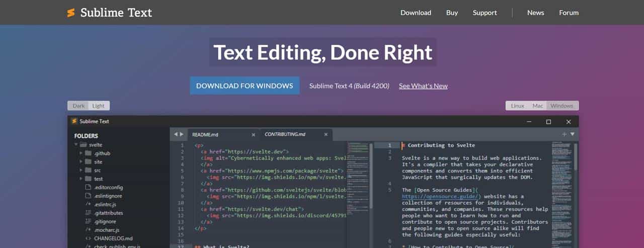Switch to the README.md tab
This screenshot has height=248, width=644.
[x=223, y=135]
